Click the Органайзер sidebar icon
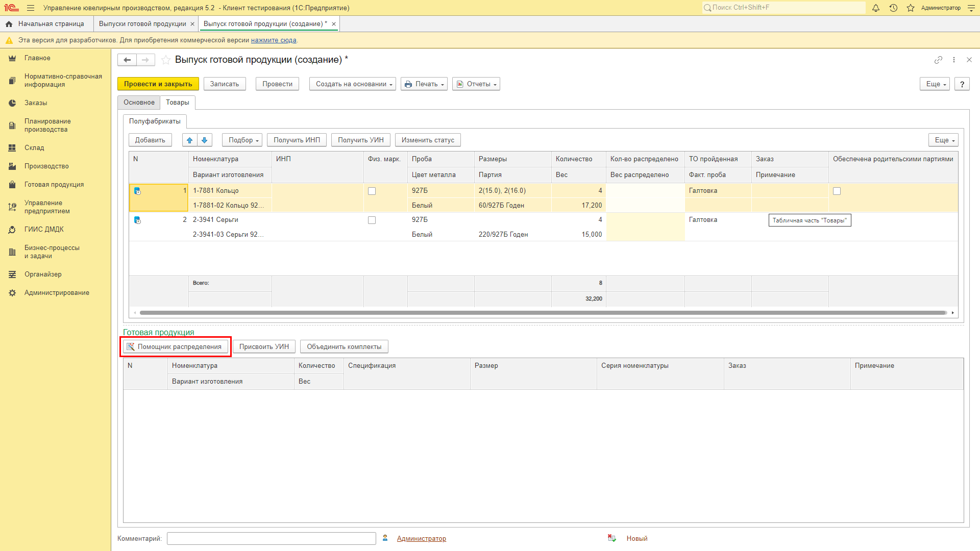 pos(12,274)
